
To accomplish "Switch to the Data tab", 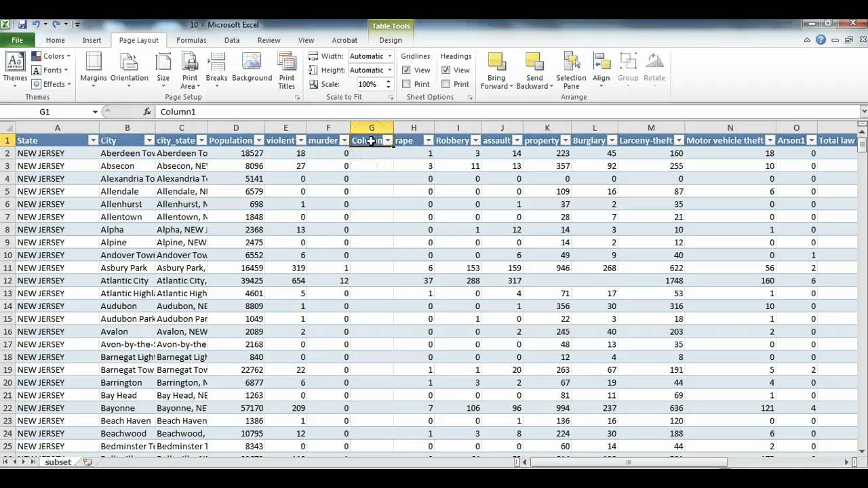I will [232, 40].
